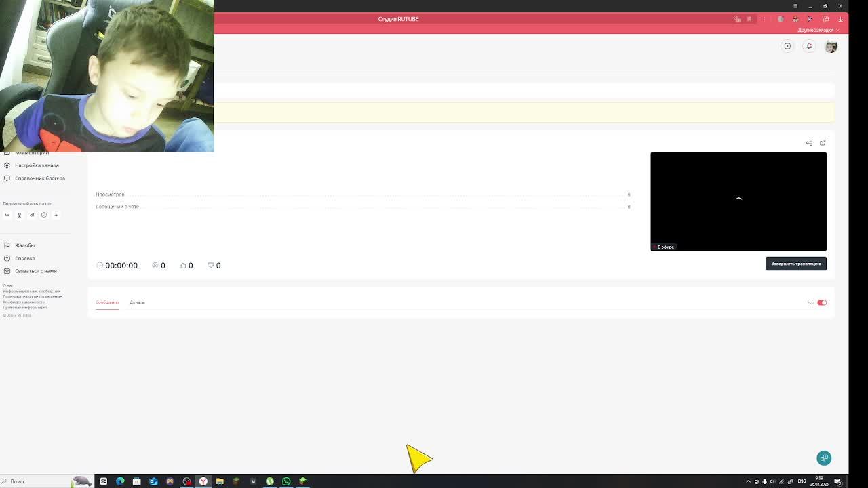Open the browser three-dot menu in the toolbar

[x=764, y=19]
